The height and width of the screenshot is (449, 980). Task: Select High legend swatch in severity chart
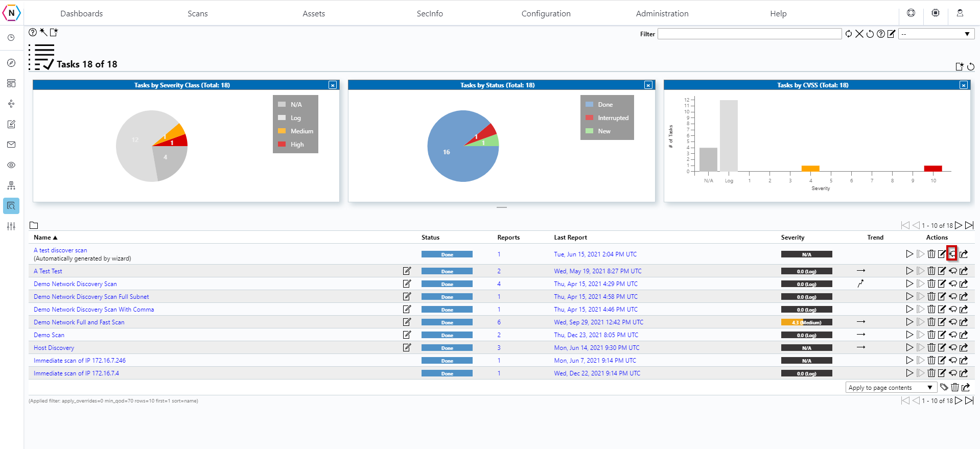tap(282, 145)
